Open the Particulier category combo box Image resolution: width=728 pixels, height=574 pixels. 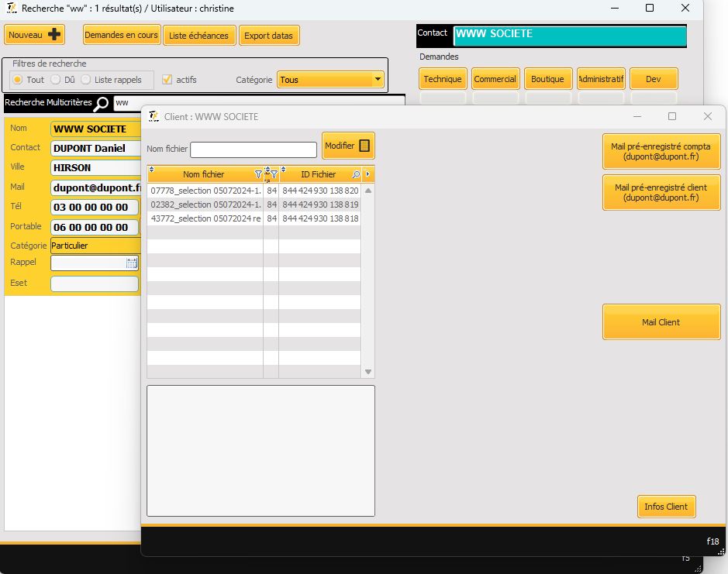pos(95,246)
